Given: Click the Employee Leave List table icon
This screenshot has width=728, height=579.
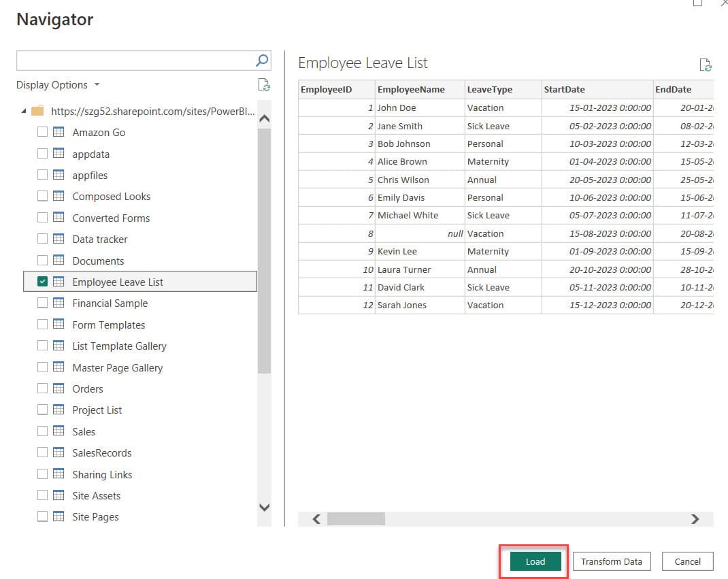Looking at the screenshot, I should tap(59, 282).
